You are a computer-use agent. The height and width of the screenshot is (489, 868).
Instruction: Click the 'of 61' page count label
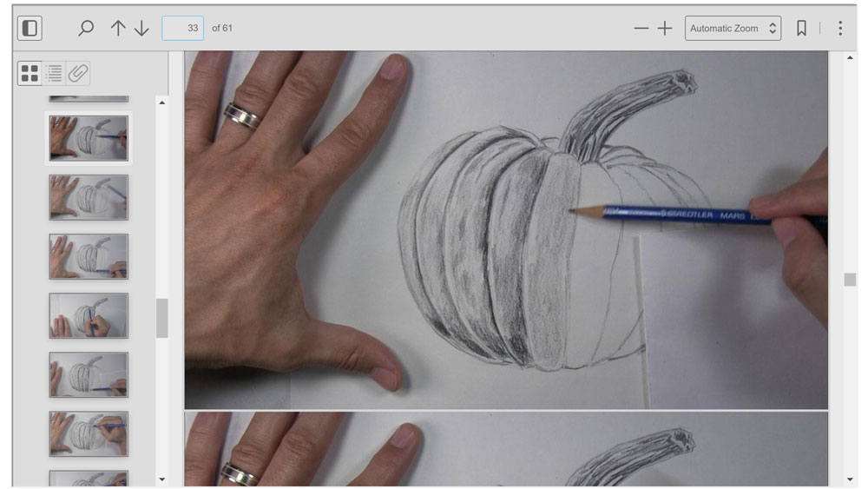tap(222, 29)
